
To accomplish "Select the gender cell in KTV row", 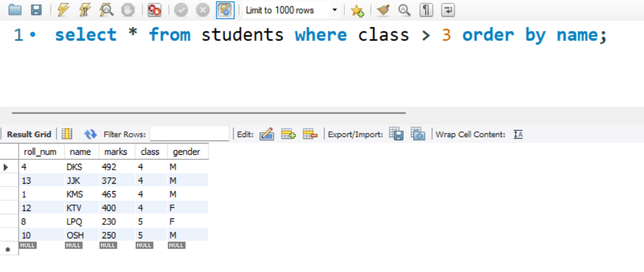I will 188,208.
